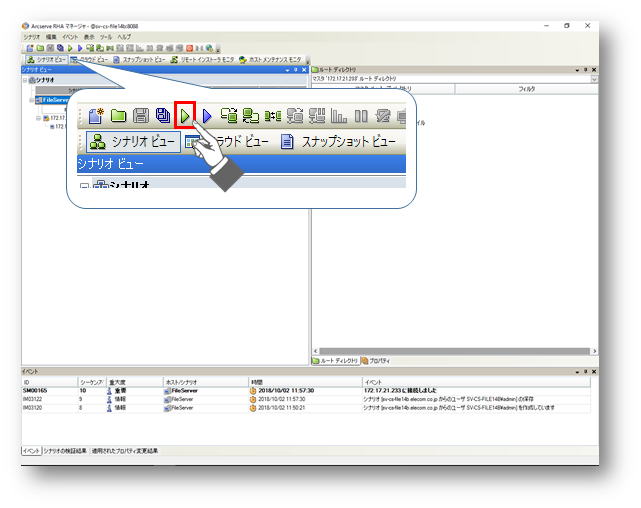Open the シナリオ menu

(x=31, y=37)
